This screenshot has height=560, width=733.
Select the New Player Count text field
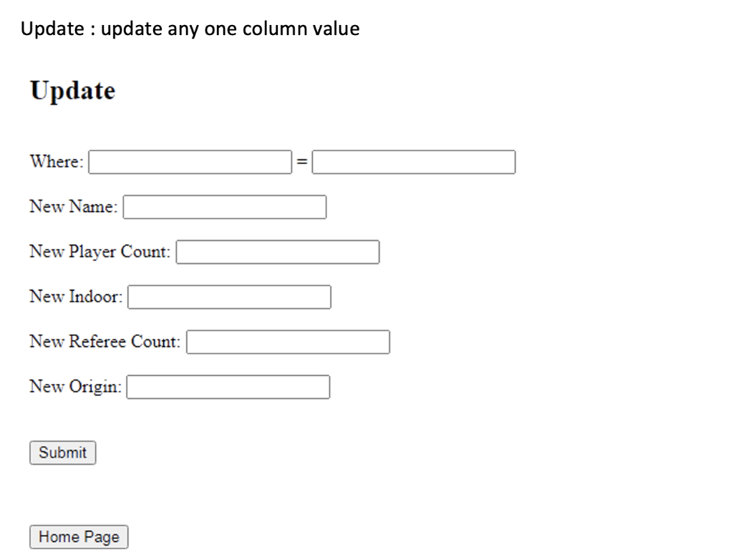278,251
